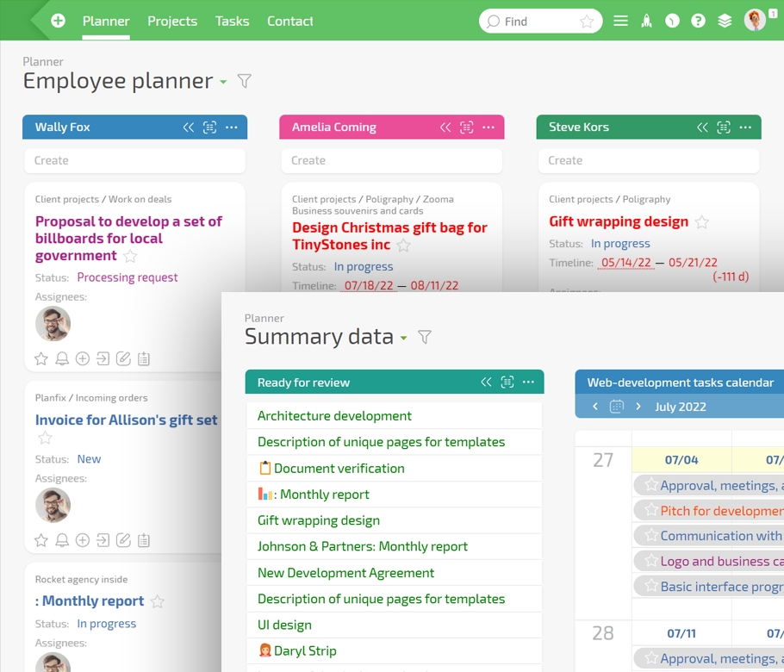The width and height of the screenshot is (784, 672).
Task: Open the Employee planner filter funnel
Action: coord(245,81)
